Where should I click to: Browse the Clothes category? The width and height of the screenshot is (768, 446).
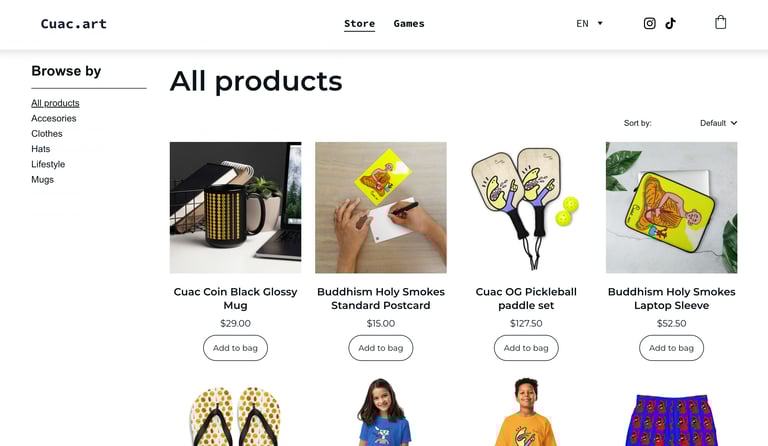[x=47, y=134]
